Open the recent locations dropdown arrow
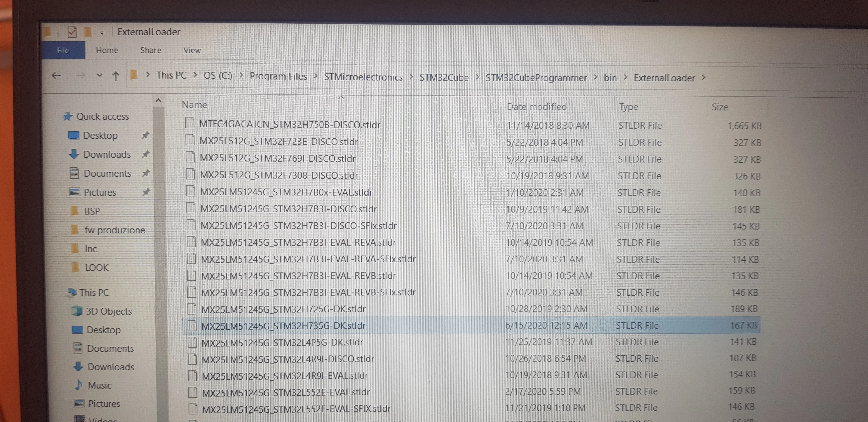This screenshot has width=868, height=422. coord(99,75)
